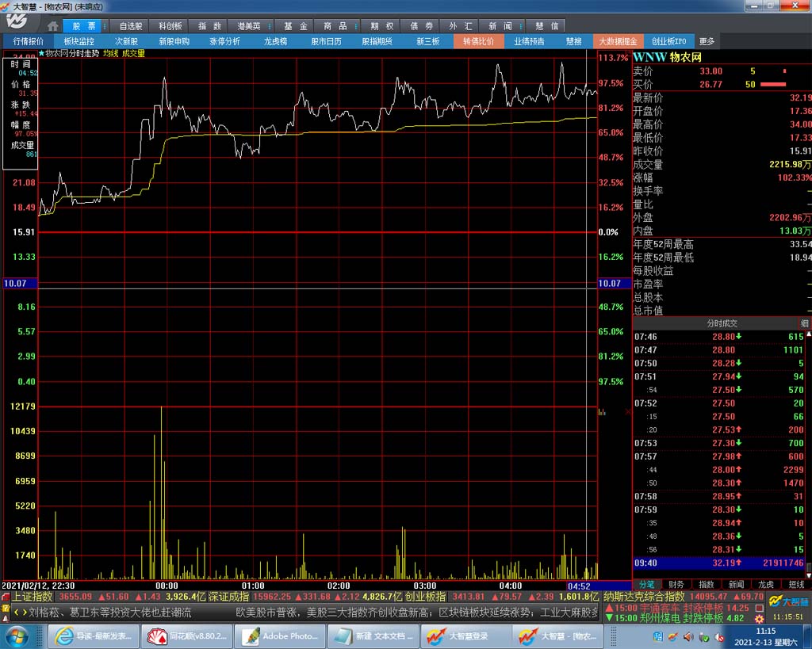Click the home icon in the top toolbar
This screenshot has height=649, width=812.
tap(53, 26)
